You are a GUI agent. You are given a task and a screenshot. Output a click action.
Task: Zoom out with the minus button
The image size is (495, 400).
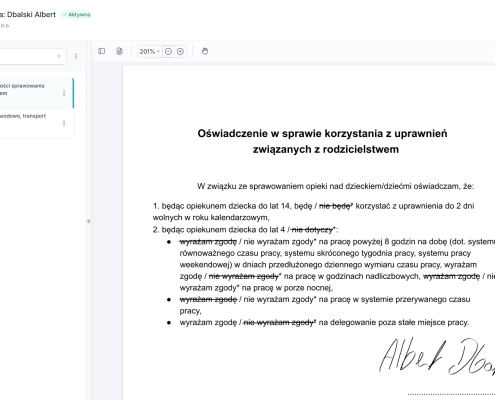pyautogui.click(x=168, y=51)
